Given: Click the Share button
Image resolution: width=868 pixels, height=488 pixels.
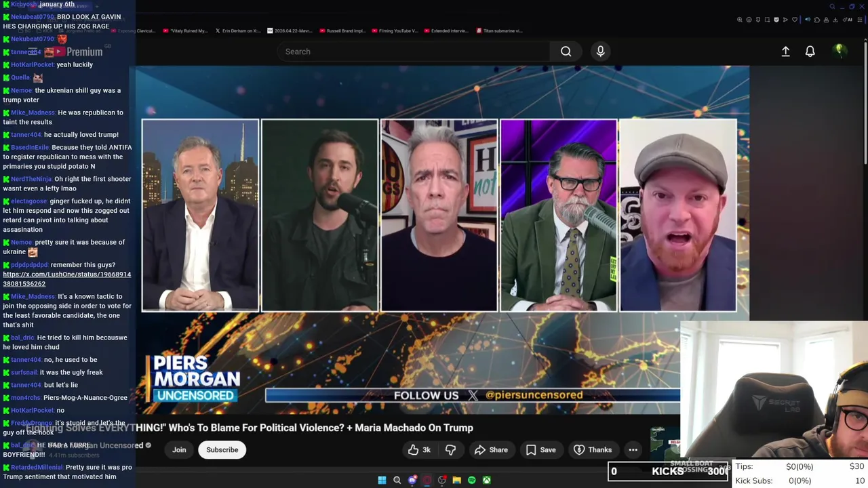Looking at the screenshot, I should pyautogui.click(x=491, y=449).
